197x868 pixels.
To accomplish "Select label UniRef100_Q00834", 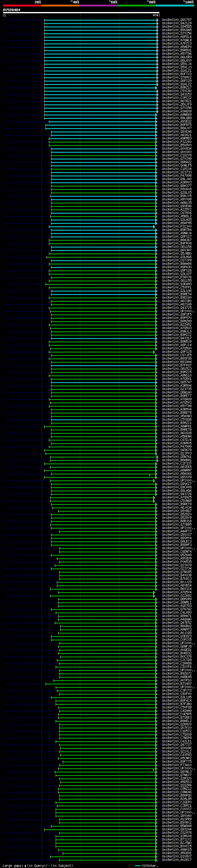I will click(176, 149).
